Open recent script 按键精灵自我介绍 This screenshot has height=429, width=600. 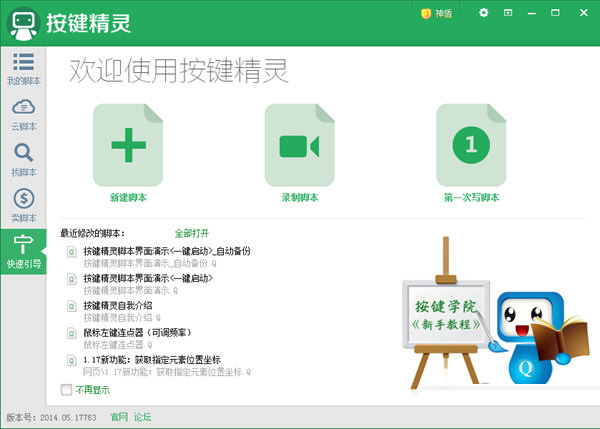point(118,305)
